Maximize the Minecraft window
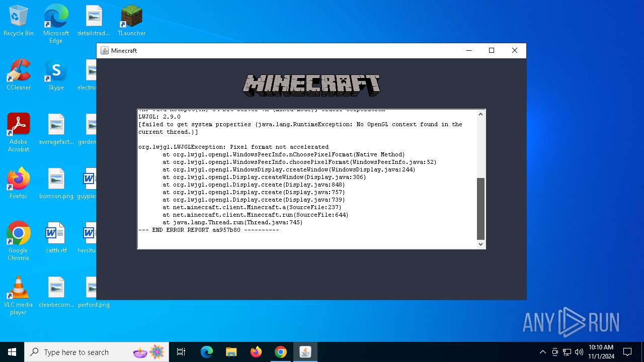The height and width of the screenshot is (362, 644). coord(492,50)
